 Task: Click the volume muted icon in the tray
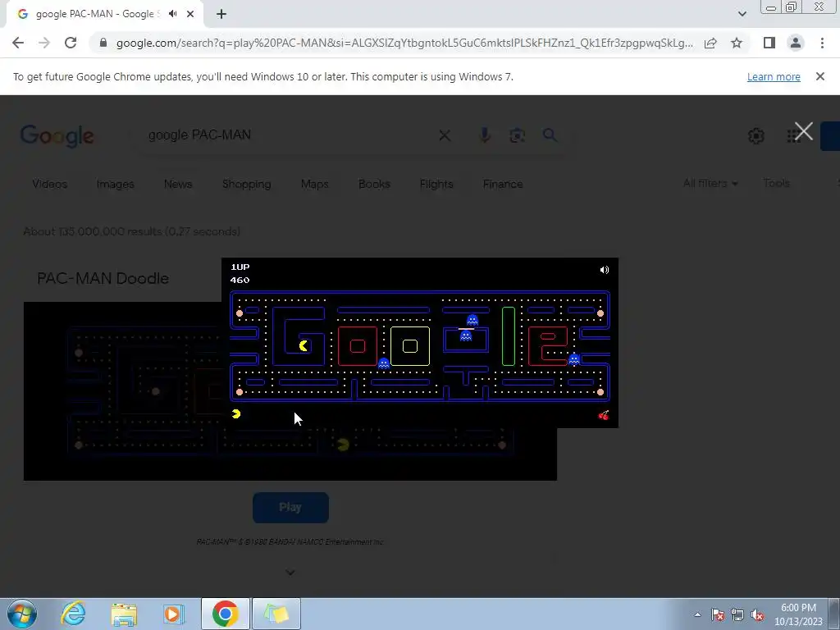tap(757, 615)
